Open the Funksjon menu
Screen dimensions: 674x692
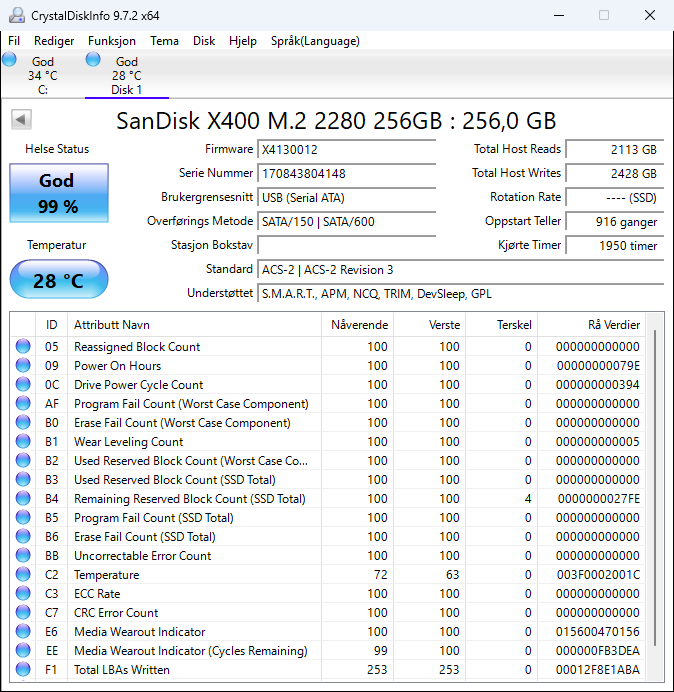[112, 41]
